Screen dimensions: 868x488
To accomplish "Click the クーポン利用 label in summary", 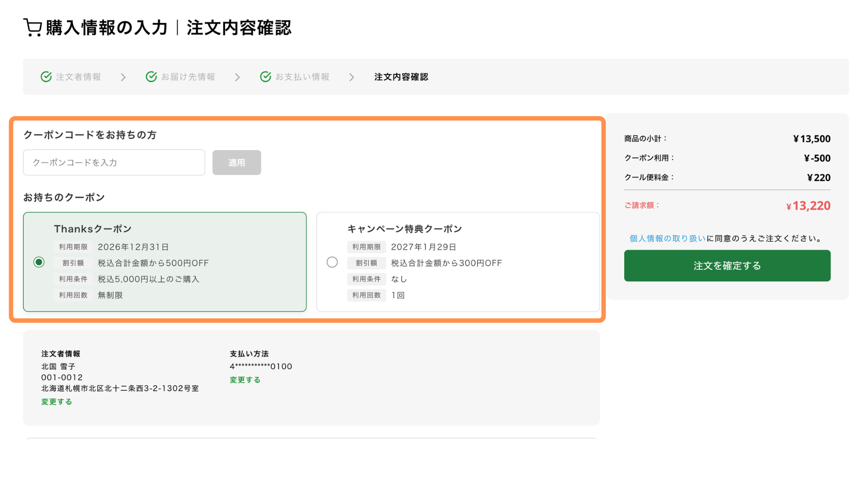I will (x=649, y=158).
